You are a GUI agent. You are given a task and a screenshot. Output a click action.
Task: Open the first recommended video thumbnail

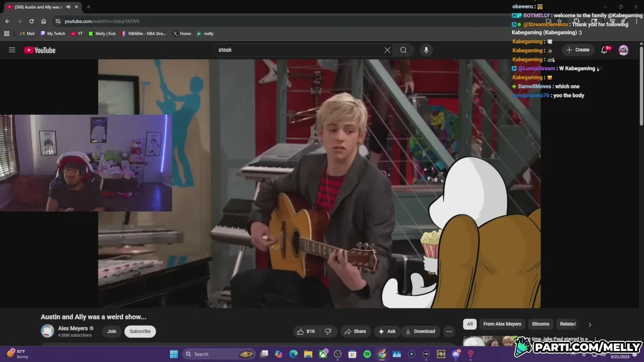pos(491,342)
